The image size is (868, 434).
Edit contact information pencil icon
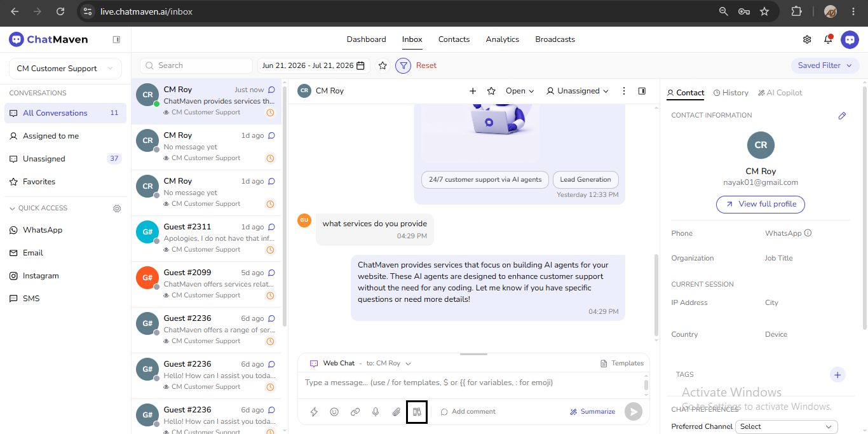point(842,116)
